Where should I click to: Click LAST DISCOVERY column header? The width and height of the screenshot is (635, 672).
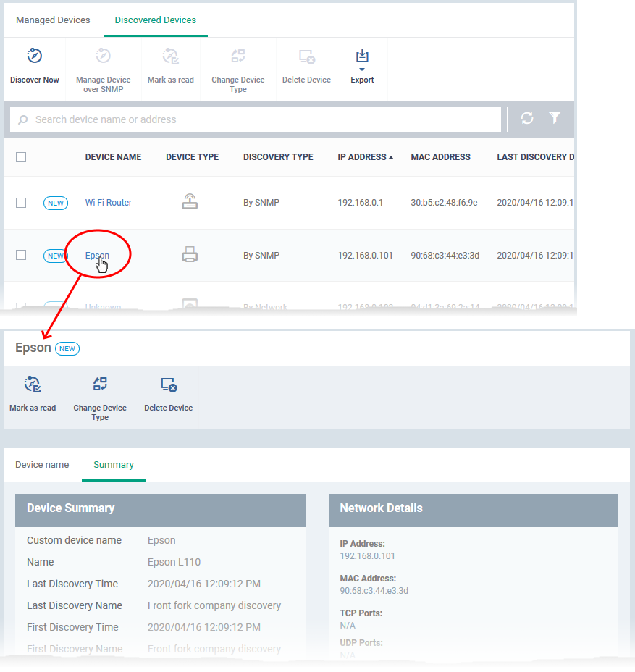[535, 157]
